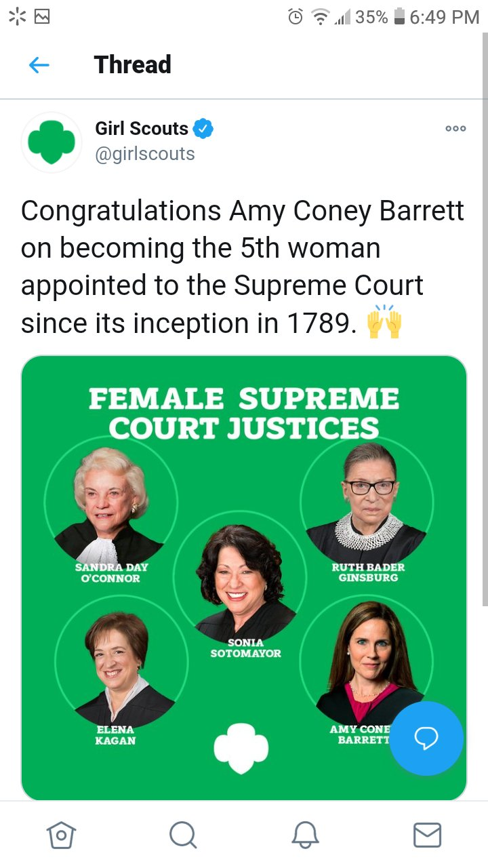Screen dimensions: 488x868
Task: Tap the alarm clock status icon
Action: coord(296,17)
